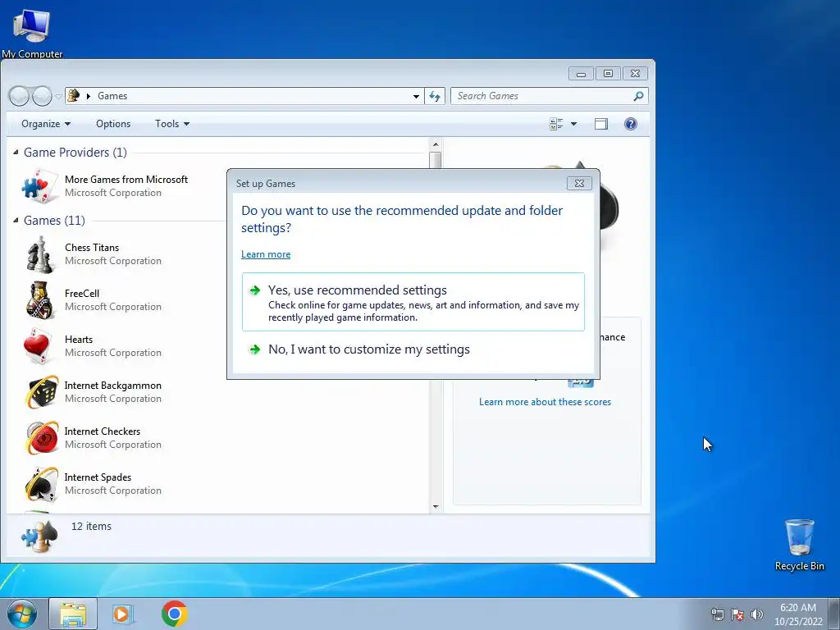Select the Chess Titans game icon
The width and height of the screenshot is (840, 630).
39,254
